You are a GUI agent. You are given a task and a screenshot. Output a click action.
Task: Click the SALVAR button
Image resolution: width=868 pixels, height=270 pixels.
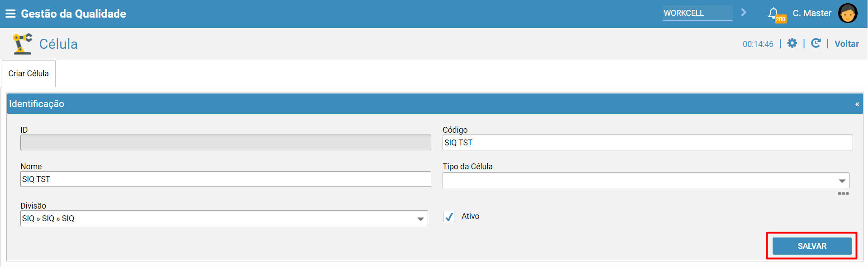(x=812, y=246)
